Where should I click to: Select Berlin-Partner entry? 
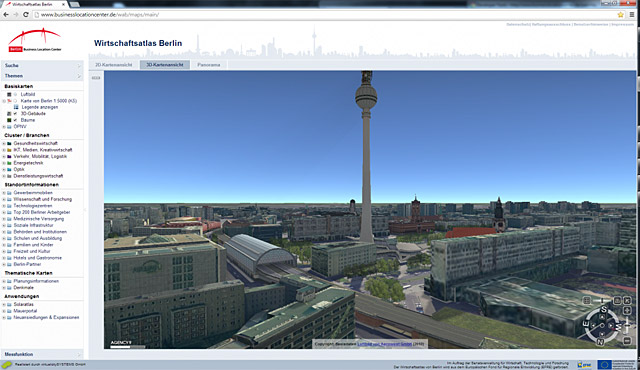click(27, 264)
